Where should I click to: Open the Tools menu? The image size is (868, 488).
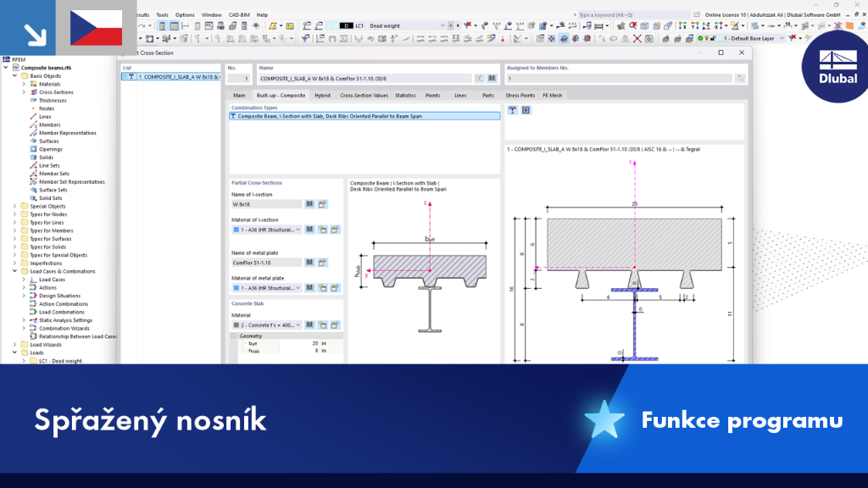tap(162, 15)
